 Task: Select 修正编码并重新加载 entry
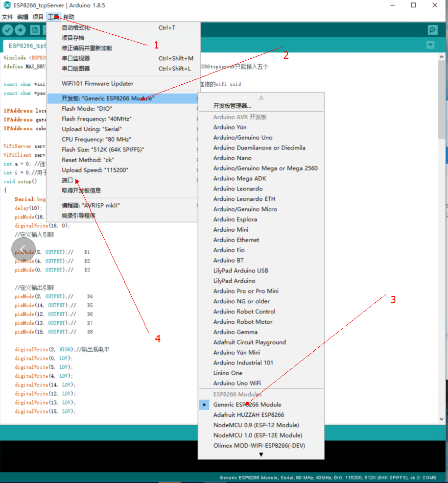click(x=123, y=48)
